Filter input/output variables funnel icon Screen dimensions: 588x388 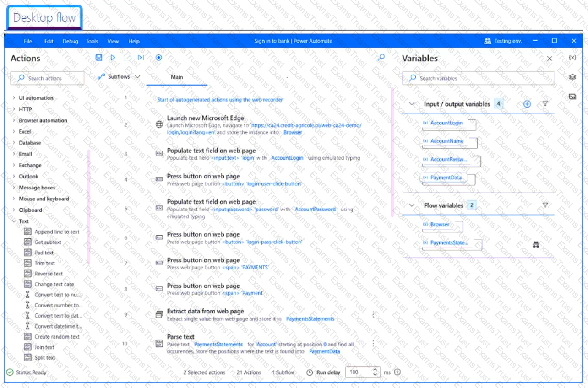pos(545,104)
